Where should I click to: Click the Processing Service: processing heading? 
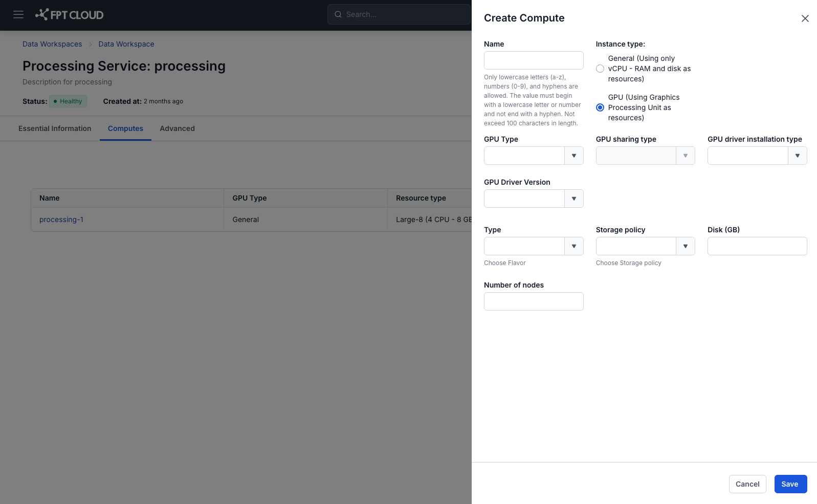(x=124, y=66)
